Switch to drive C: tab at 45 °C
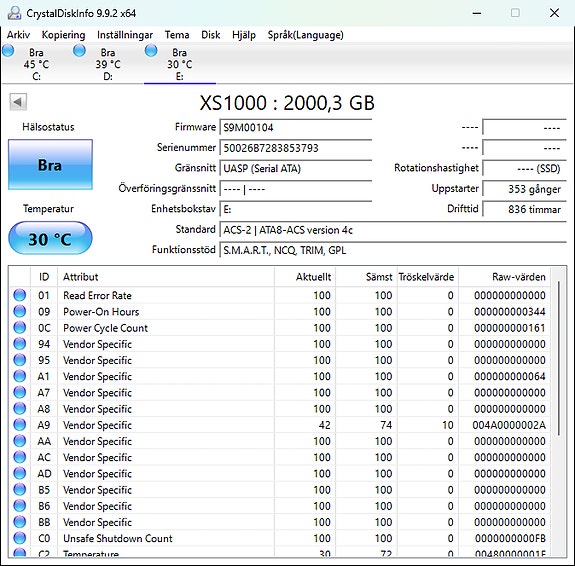Screen dimensions: 575x566 (x=36, y=64)
